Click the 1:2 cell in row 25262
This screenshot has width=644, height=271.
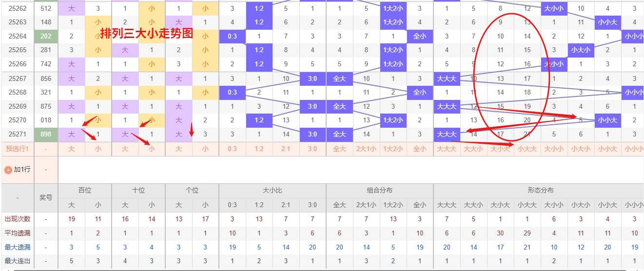[259, 8]
